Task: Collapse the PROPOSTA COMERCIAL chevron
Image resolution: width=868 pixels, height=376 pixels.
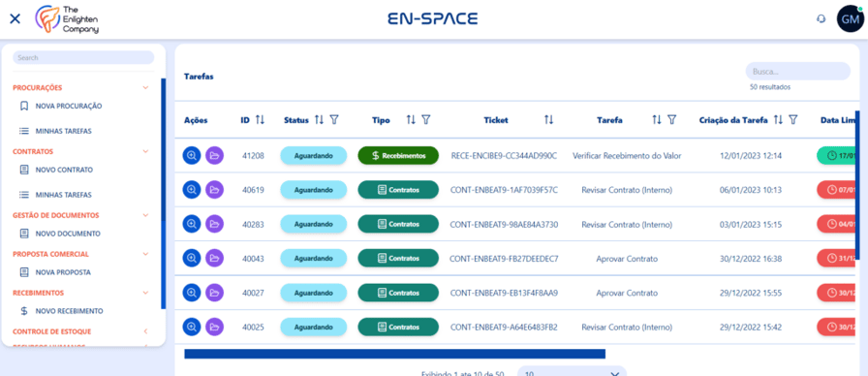Action: [x=145, y=254]
